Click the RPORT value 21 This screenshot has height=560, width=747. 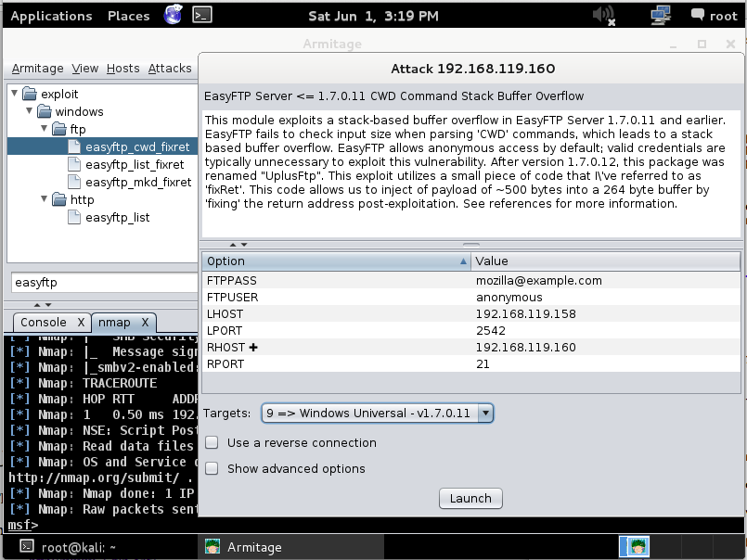[x=483, y=363]
